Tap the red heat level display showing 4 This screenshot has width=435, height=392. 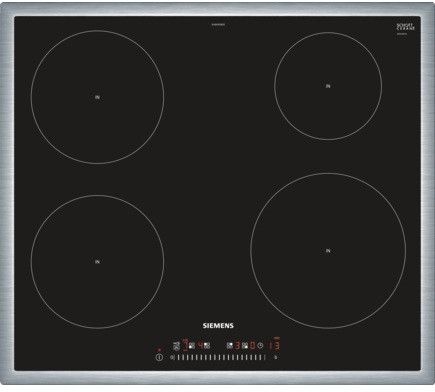click(200, 345)
